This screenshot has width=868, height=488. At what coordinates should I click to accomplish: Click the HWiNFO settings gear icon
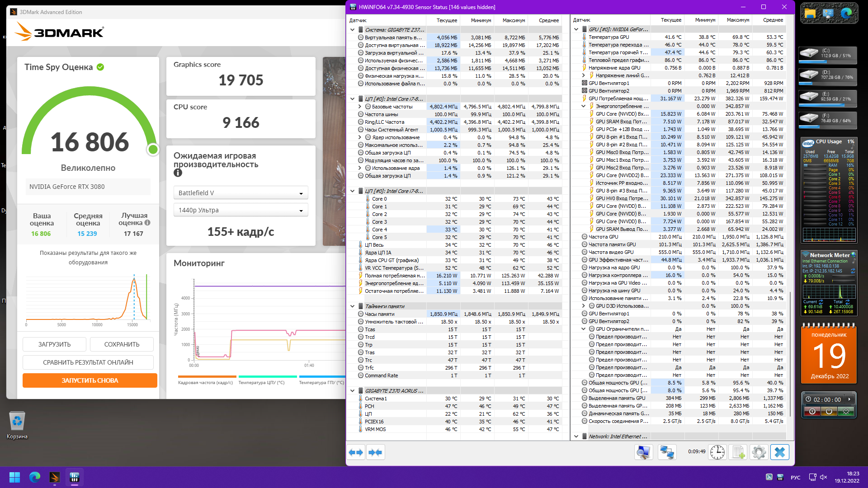759,452
